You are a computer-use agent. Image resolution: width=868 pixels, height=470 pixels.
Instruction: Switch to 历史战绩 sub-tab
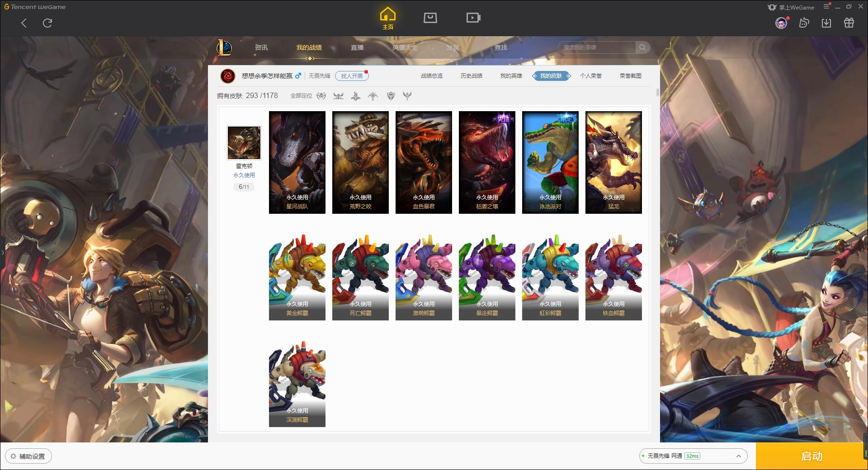(472, 76)
